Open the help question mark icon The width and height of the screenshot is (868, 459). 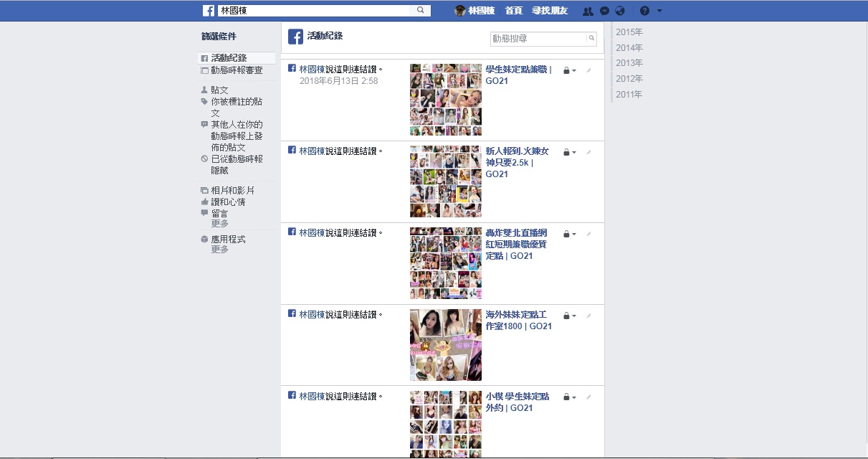(644, 11)
